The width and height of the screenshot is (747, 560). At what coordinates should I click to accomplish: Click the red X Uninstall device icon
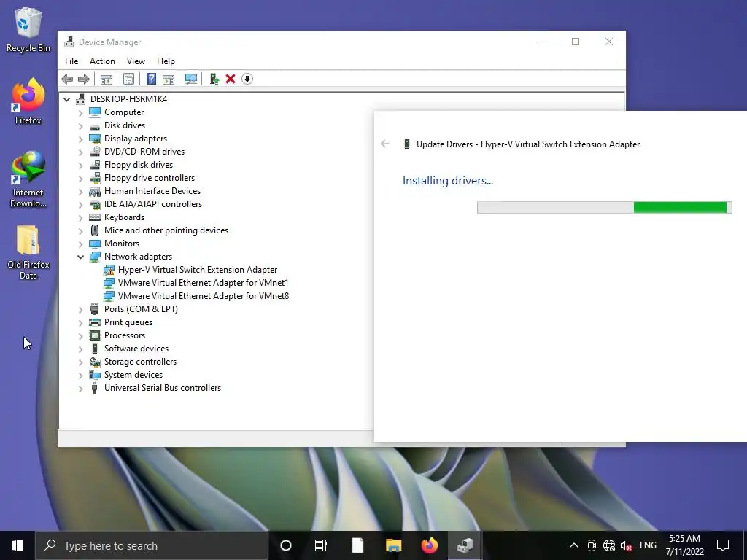[x=231, y=79]
